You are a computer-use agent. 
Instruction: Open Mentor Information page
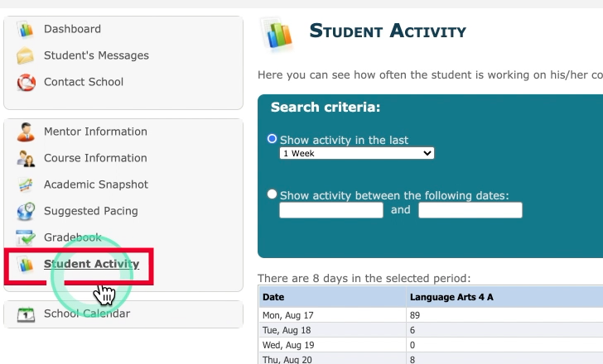(95, 132)
